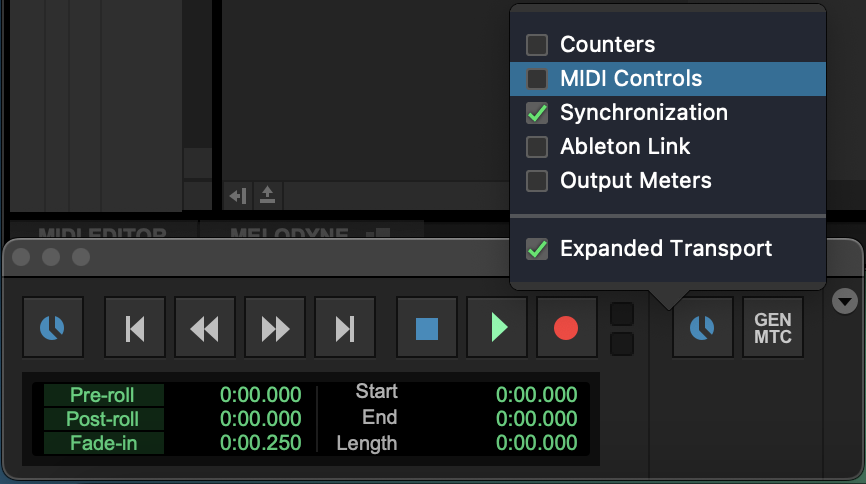Stop playback with the Stop button
Screen dimensions: 866x484
(x=427, y=328)
